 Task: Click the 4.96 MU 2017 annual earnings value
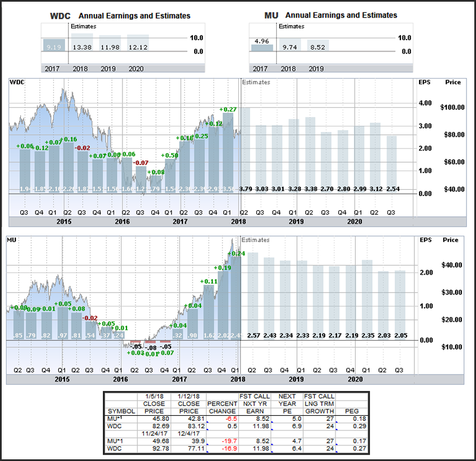(261, 41)
